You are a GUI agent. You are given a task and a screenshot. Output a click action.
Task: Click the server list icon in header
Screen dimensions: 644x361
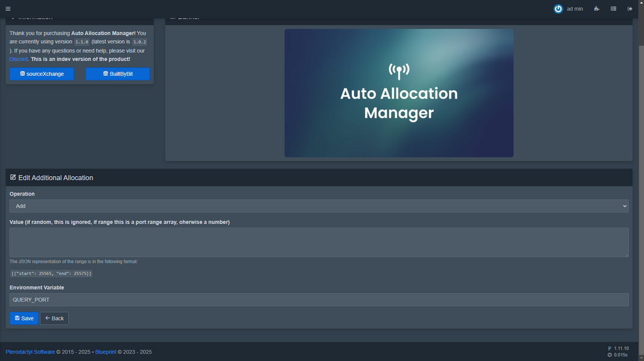[613, 9]
